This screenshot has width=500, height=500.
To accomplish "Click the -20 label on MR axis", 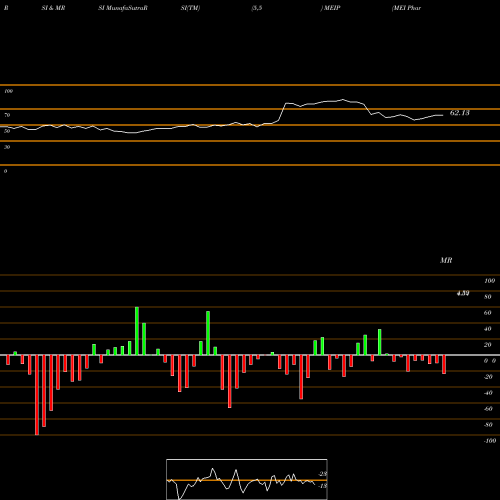I will pos(488,377).
